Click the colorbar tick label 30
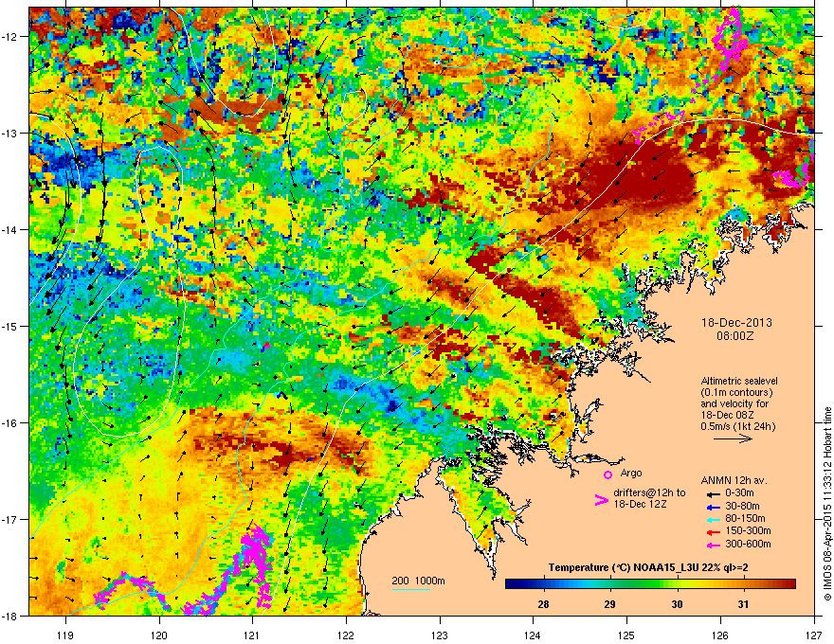This screenshot has height=644, width=834. 677,604
